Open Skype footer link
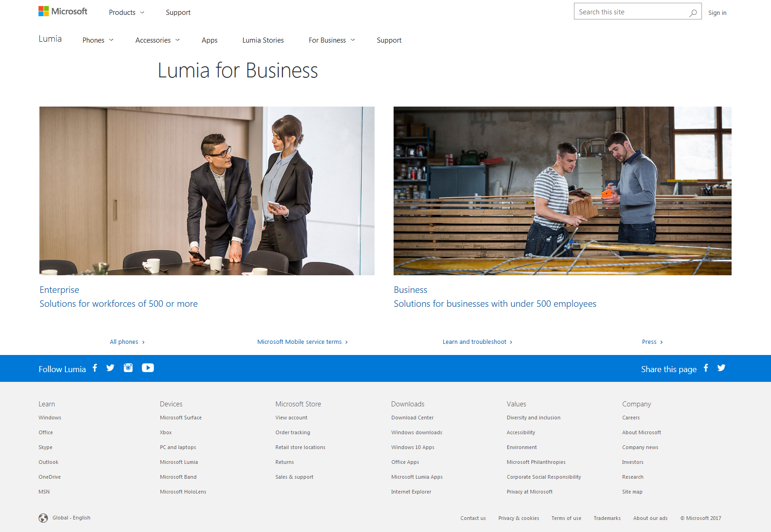Viewport: 771px width, 532px height. tap(45, 447)
